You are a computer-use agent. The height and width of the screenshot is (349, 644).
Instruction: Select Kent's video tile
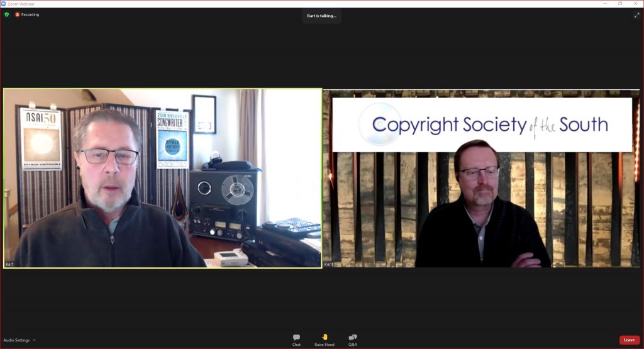(x=481, y=178)
